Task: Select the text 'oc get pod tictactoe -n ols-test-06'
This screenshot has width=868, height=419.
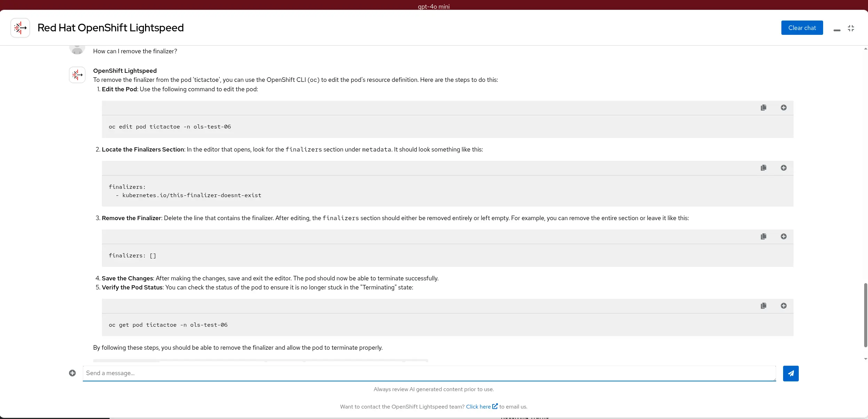Action: (168, 325)
